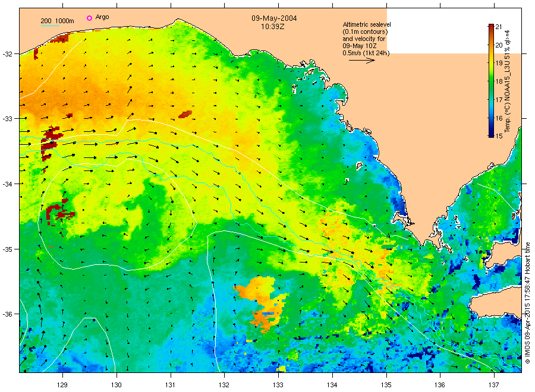Click the 'Altimetric sealevel' legend text
The height and width of the screenshot is (392, 535).
pos(367,24)
